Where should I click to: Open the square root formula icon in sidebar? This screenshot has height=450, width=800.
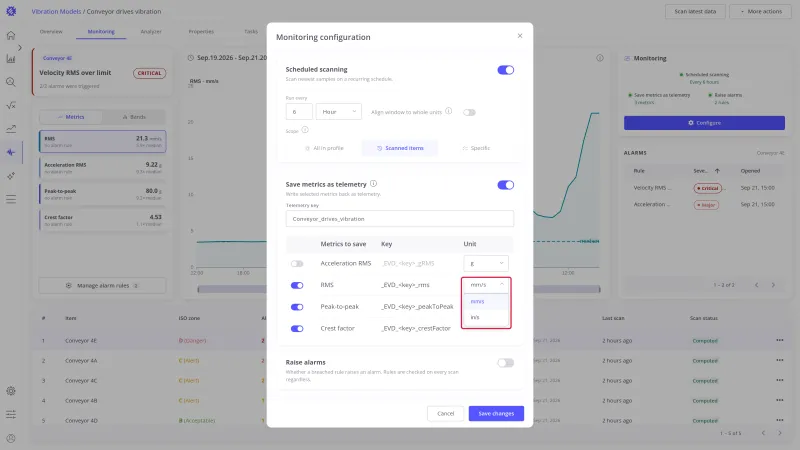(11, 105)
